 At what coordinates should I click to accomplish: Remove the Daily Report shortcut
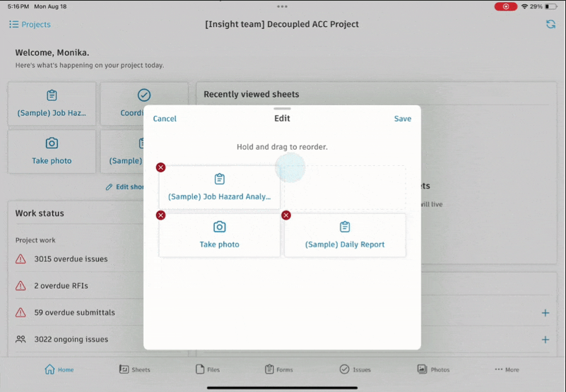click(286, 215)
